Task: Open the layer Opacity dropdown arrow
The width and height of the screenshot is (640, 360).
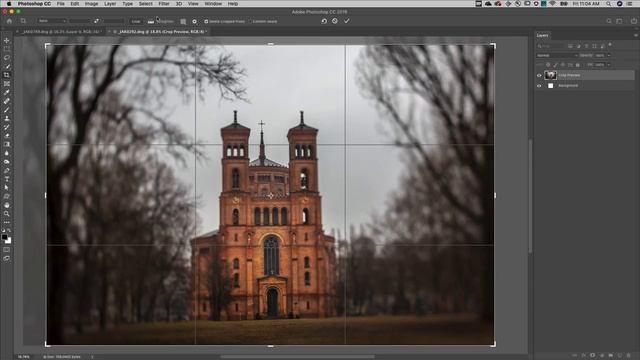Action: coord(609,55)
